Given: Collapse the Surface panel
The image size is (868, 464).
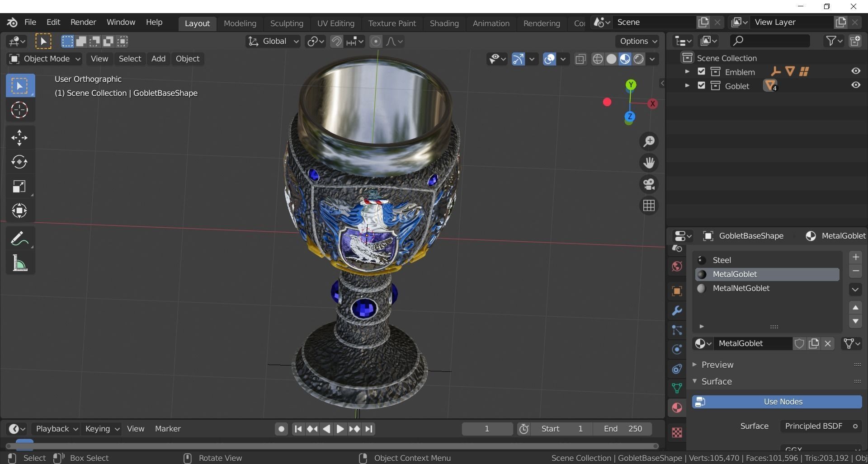Looking at the screenshot, I should 716,381.
